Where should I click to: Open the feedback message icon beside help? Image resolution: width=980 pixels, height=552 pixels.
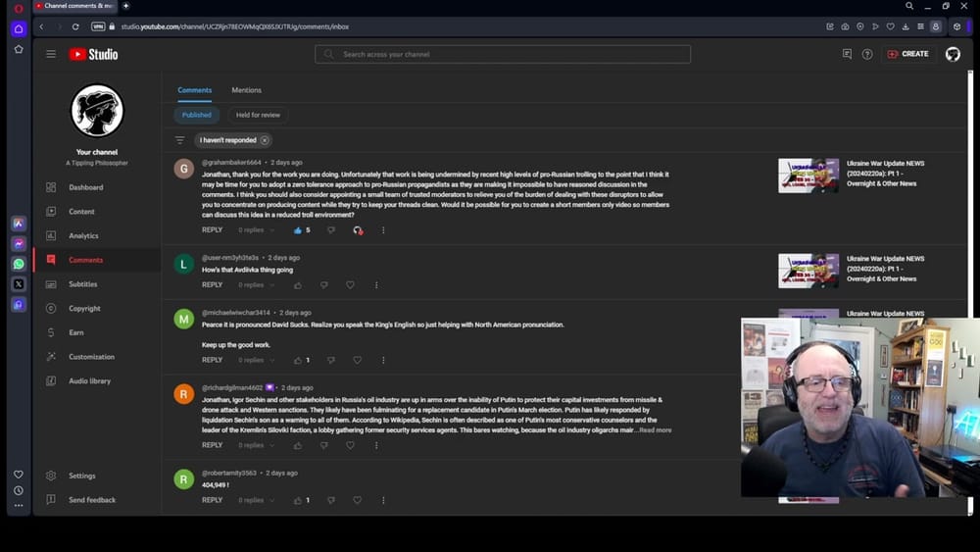(x=847, y=54)
